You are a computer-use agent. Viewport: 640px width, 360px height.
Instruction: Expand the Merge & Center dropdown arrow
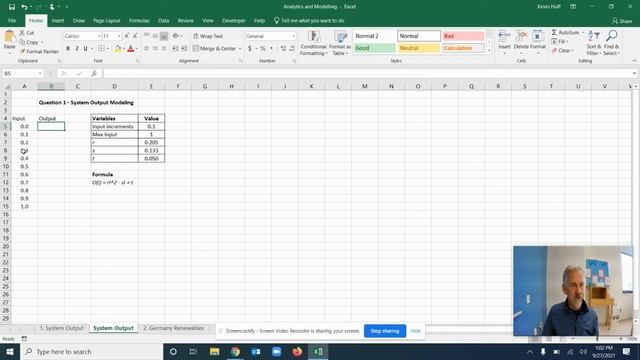coord(240,49)
